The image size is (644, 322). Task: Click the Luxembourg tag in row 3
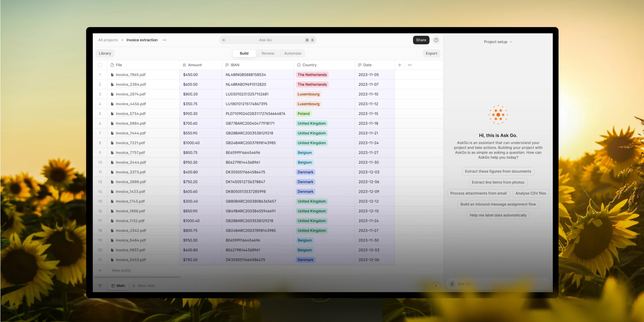[x=308, y=94]
